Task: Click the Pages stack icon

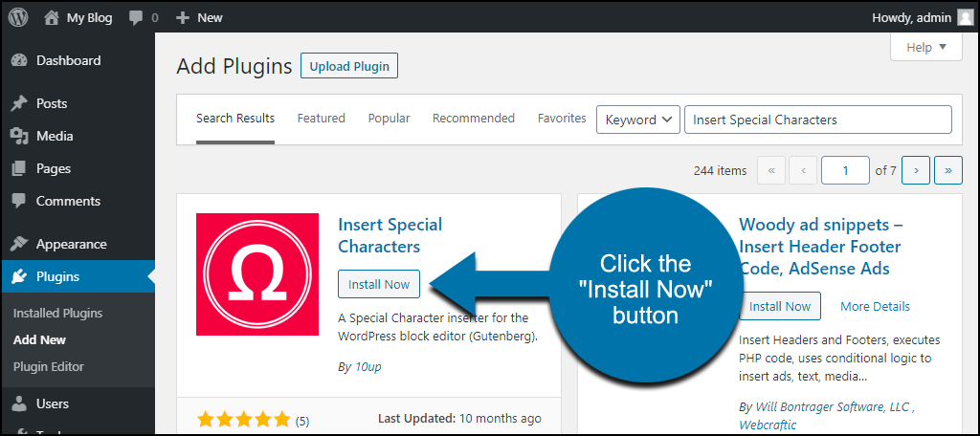Action: click(x=19, y=168)
